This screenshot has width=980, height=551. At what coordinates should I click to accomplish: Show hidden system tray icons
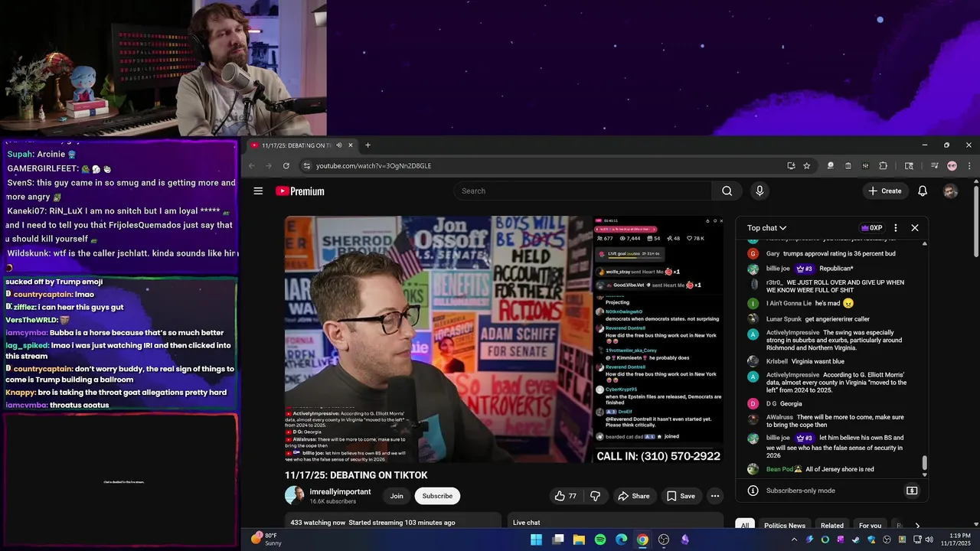tap(794, 540)
